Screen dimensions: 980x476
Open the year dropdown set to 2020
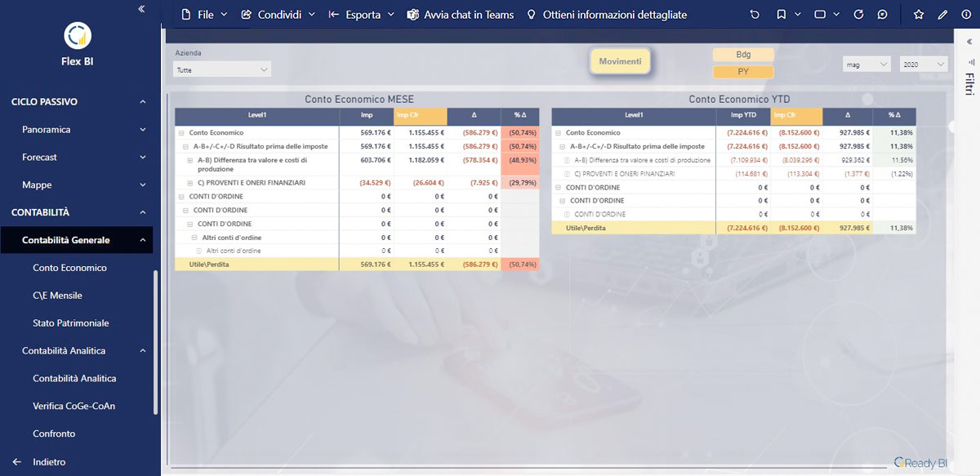click(x=924, y=64)
